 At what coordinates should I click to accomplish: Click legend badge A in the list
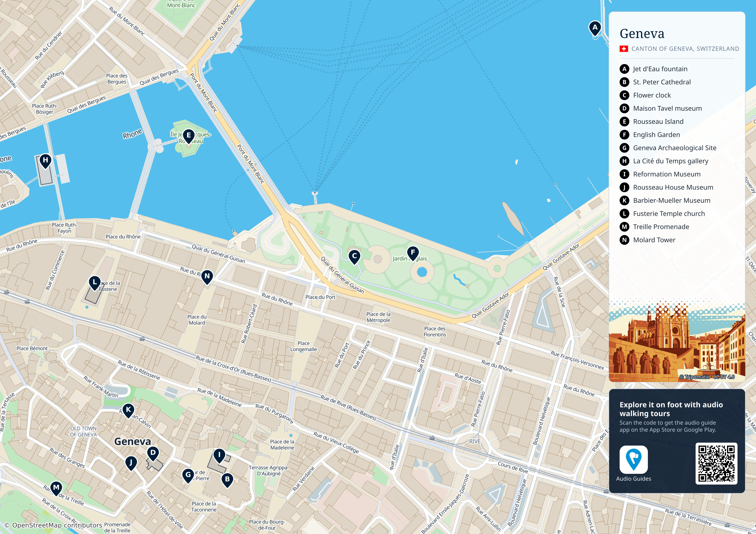[624, 69]
